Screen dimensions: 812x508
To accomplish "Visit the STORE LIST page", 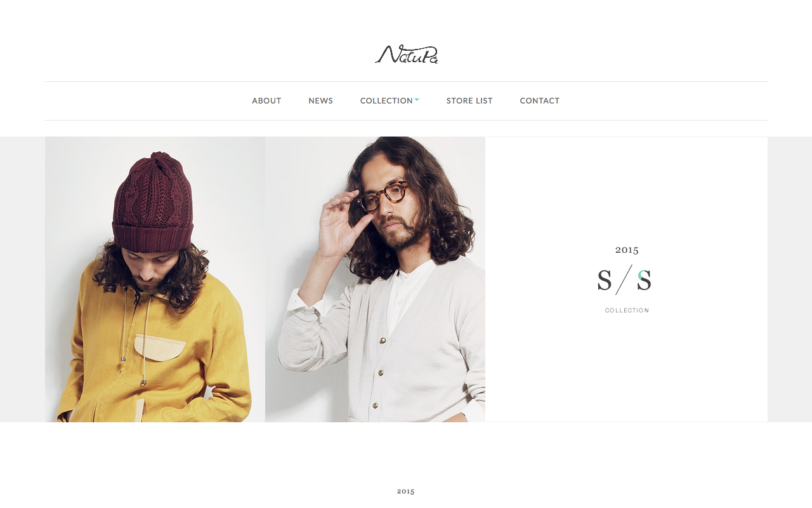I will (469, 101).
